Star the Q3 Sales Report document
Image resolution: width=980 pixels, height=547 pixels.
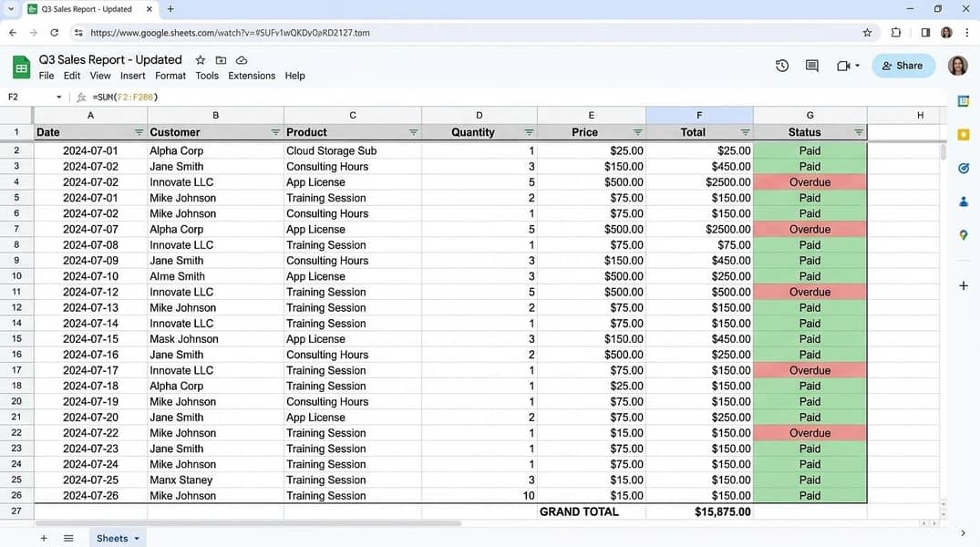point(200,60)
